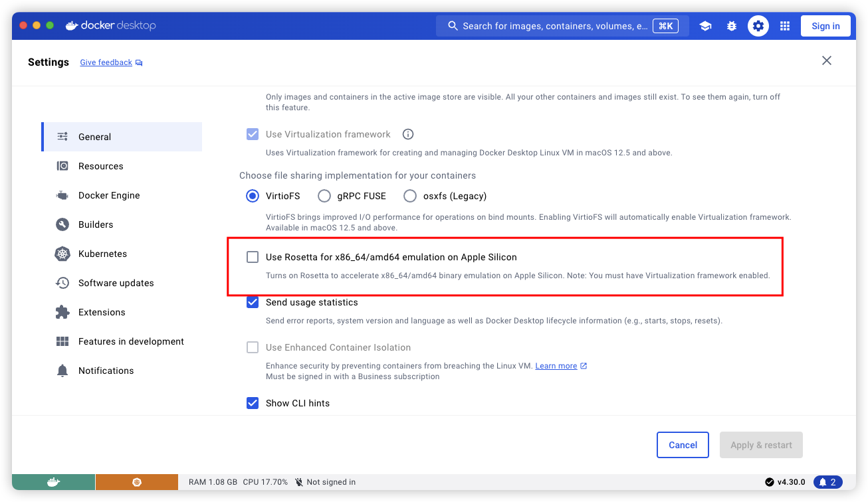Click the ⌘K shortcut badge in search
The width and height of the screenshot is (868, 502).
665,26
